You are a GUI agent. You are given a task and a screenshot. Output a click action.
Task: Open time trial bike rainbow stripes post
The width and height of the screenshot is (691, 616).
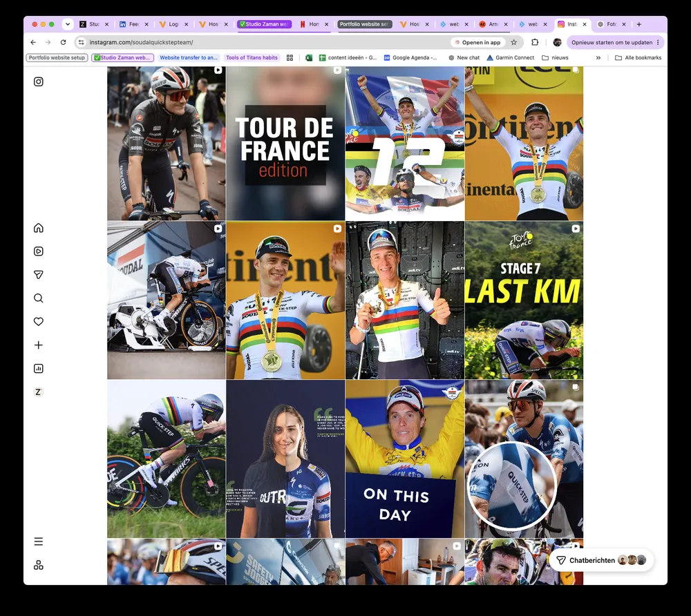(166, 459)
